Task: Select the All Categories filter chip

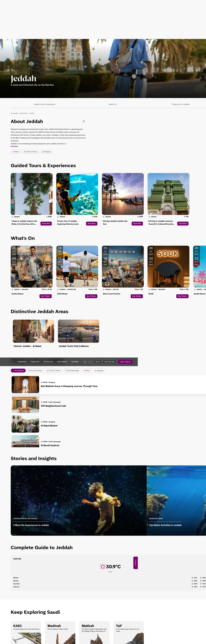Action: coord(18,371)
